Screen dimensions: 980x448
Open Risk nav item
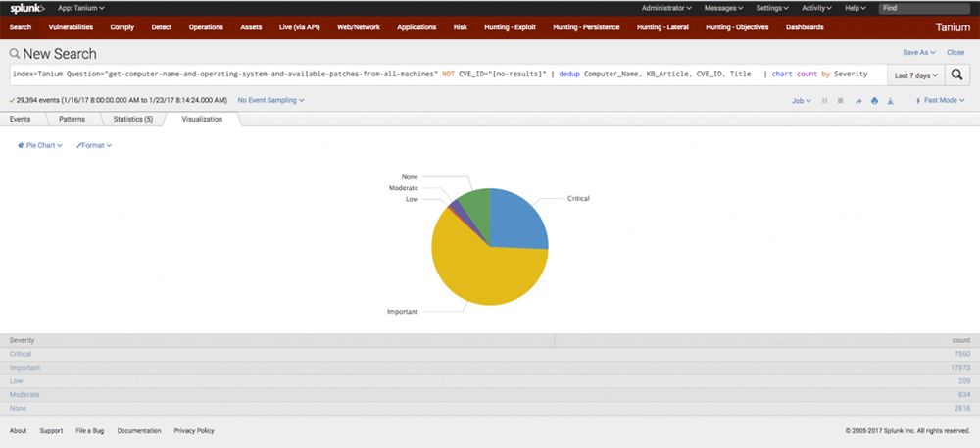(461, 27)
